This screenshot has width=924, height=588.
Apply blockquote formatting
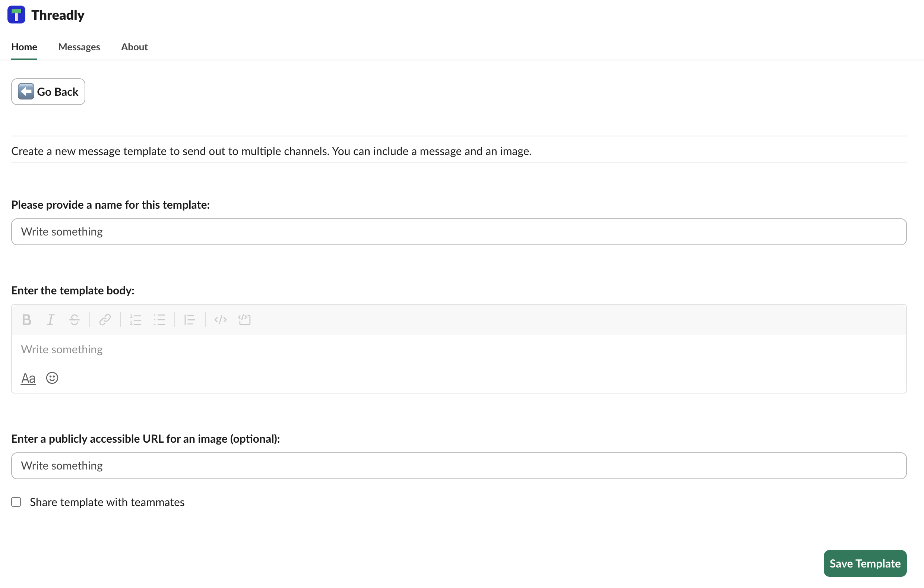190,320
